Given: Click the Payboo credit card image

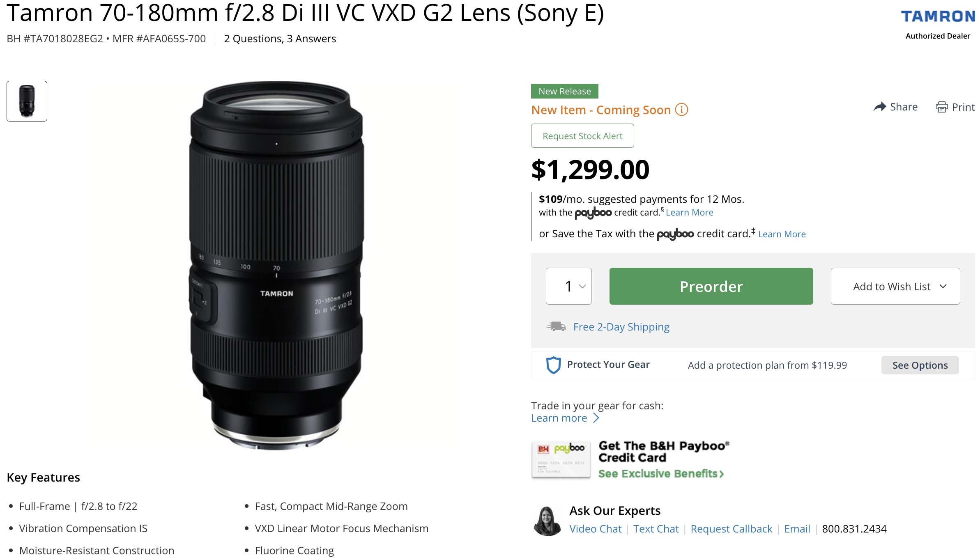Looking at the screenshot, I should pos(561,460).
